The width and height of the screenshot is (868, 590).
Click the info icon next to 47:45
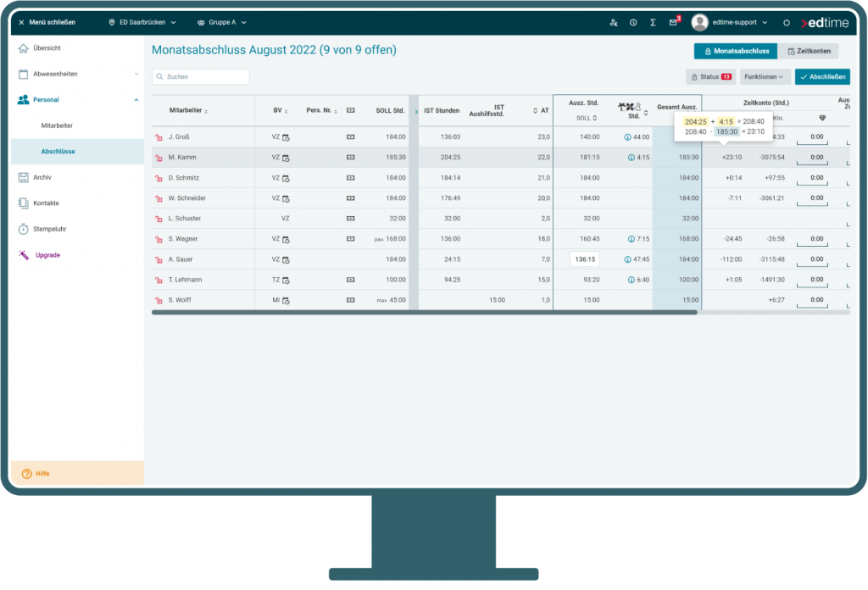[627, 259]
